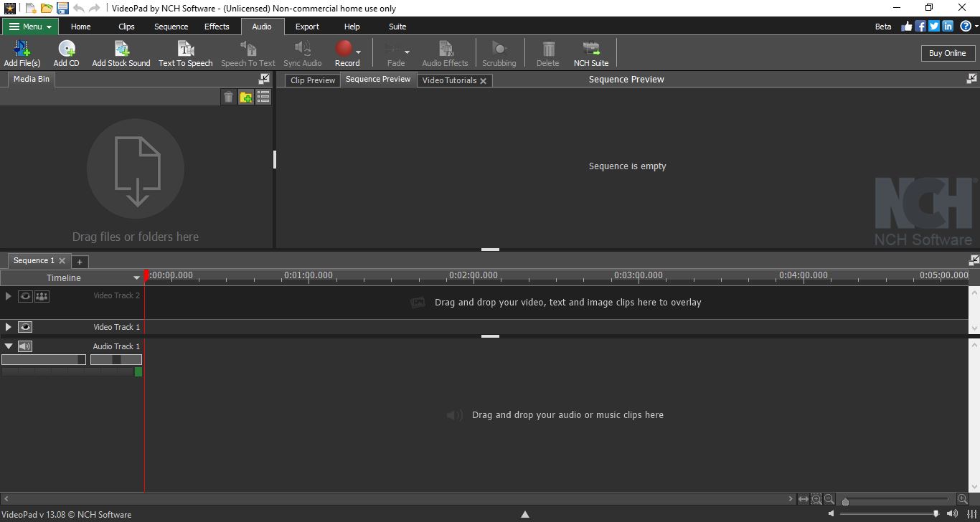This screenshot has width=980, height=522.
Task: Close the Video Tutorials tab
Action: point(484,81)
